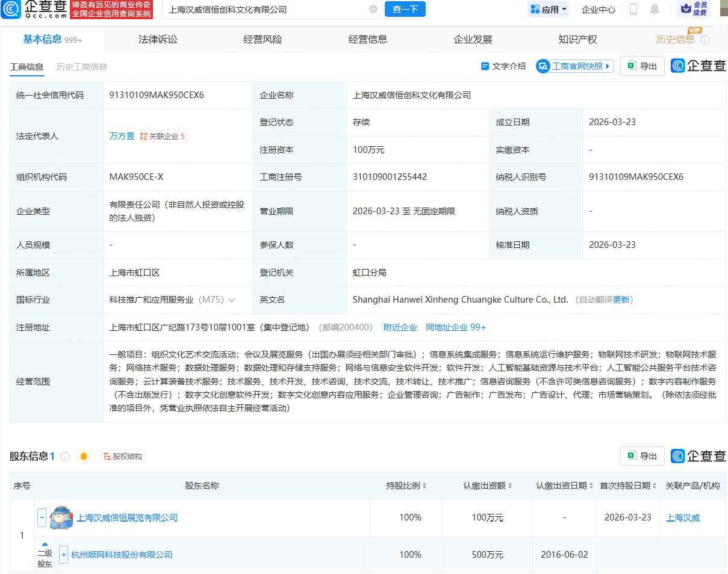Open 文字介绍 text introduction
Screen dimensions: 728x574
click(503, 66)
